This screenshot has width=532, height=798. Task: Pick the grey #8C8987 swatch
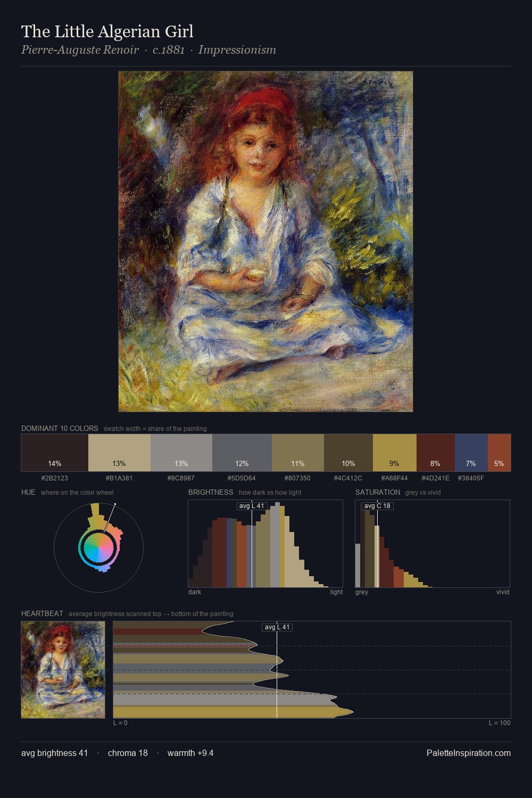[181, 453]
